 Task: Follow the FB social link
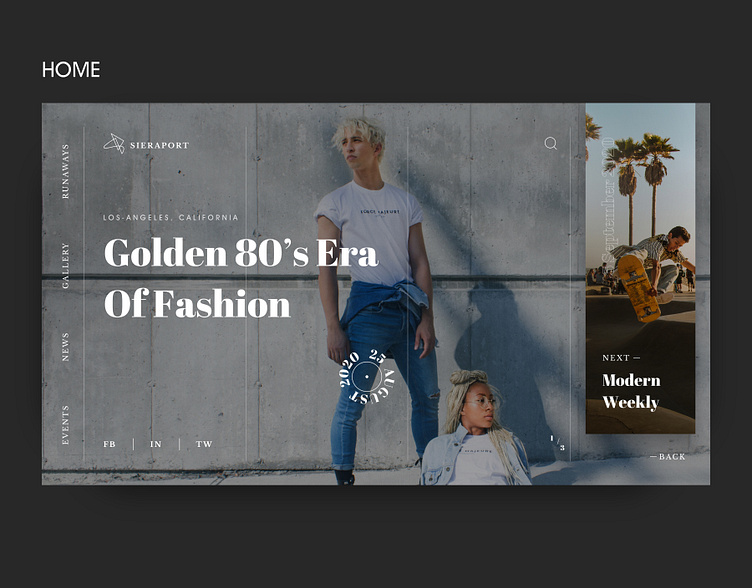point(109,444)
